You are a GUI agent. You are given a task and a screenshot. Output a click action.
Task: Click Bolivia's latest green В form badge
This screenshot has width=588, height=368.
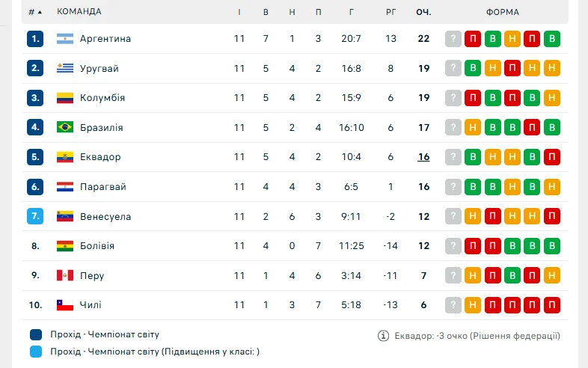[551, 246]
